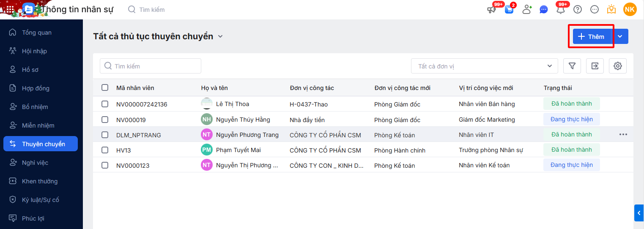The width and height of the screenshot is (644, 229).
Task: Click the table search field
Action: click(151, 66)
